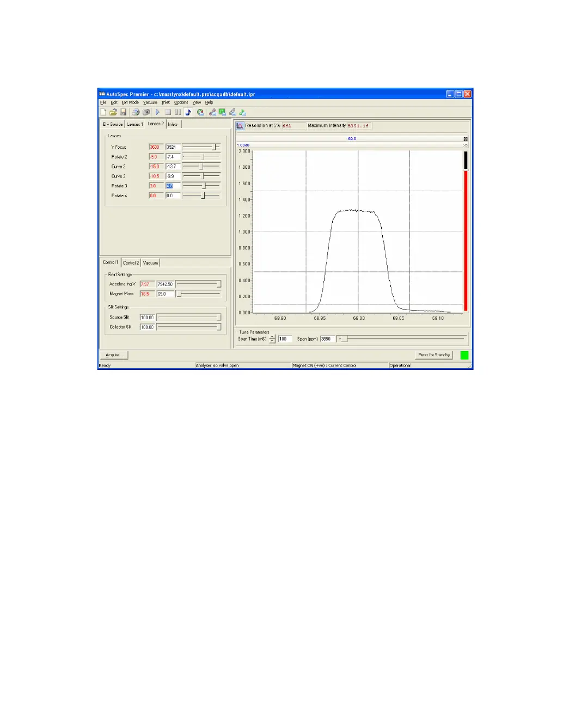
Task: Switch to the lower Vacuum tab
Action: pos(150,263)
